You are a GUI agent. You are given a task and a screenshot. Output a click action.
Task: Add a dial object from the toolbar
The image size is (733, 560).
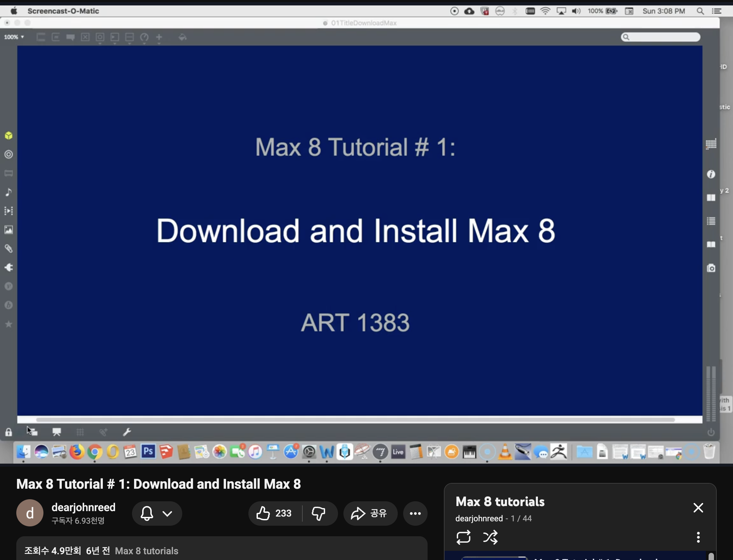coord(144,38)
